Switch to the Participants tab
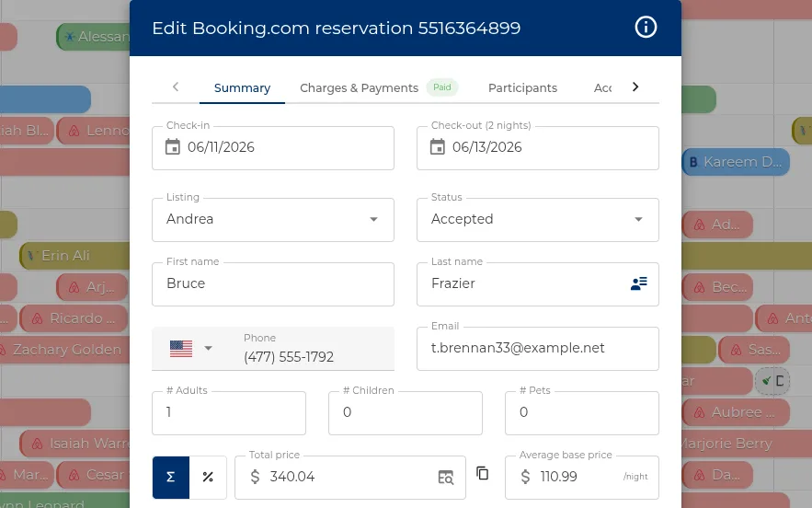 click(522, 88)
